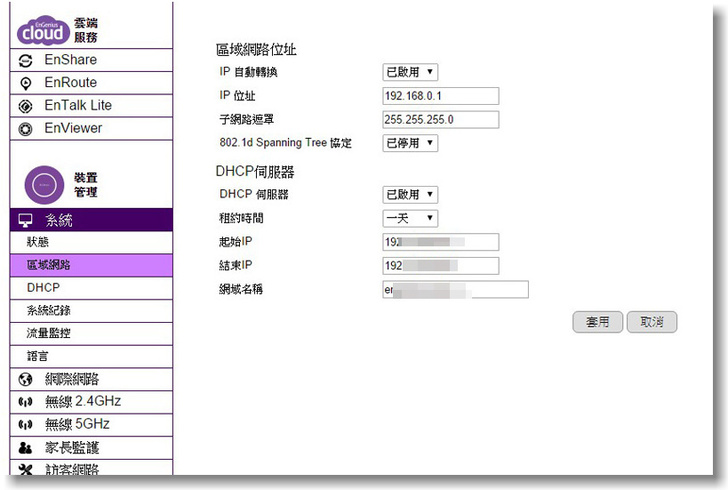
Task: Click the 區域網路位址 section heading
Action: [256, 49]
